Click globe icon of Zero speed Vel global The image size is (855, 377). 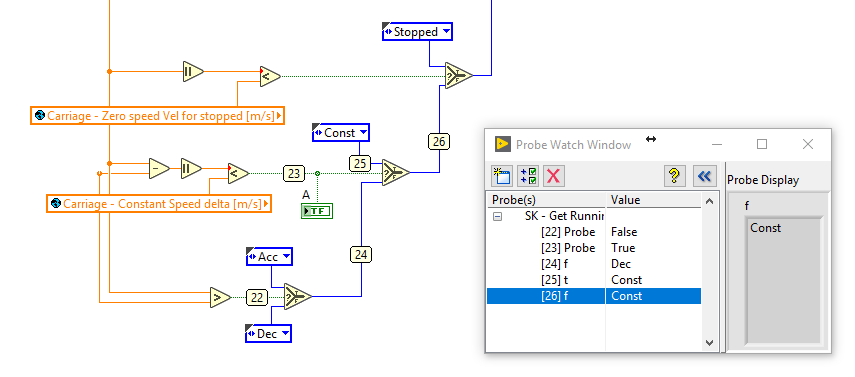[40, 116]
